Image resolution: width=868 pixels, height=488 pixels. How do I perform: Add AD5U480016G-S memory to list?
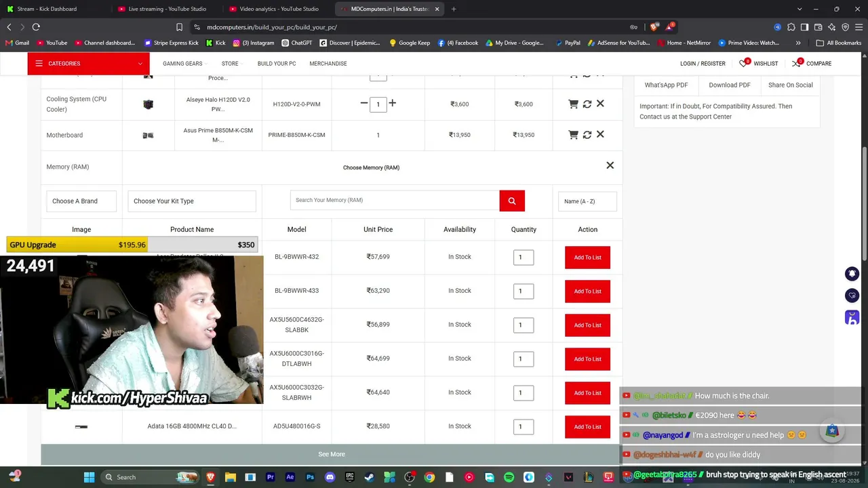[587, 427]
